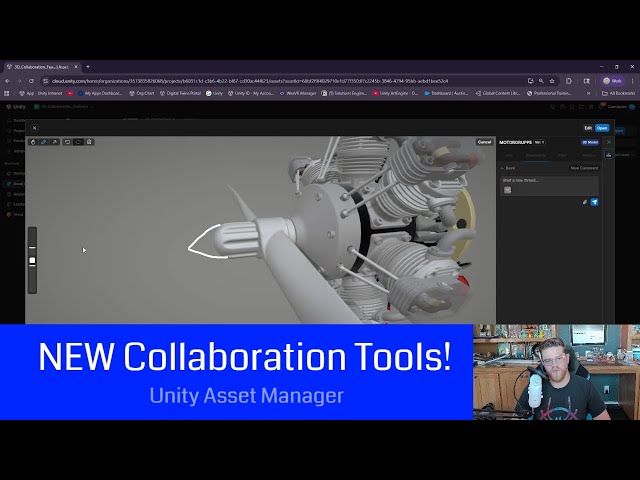Go back in browser history

coord(7,81)
